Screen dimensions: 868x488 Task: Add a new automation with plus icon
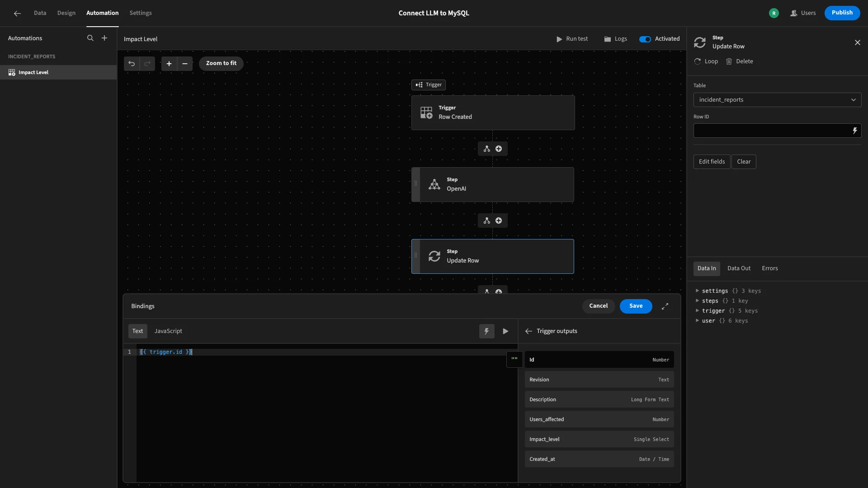(x=104, y=38)
